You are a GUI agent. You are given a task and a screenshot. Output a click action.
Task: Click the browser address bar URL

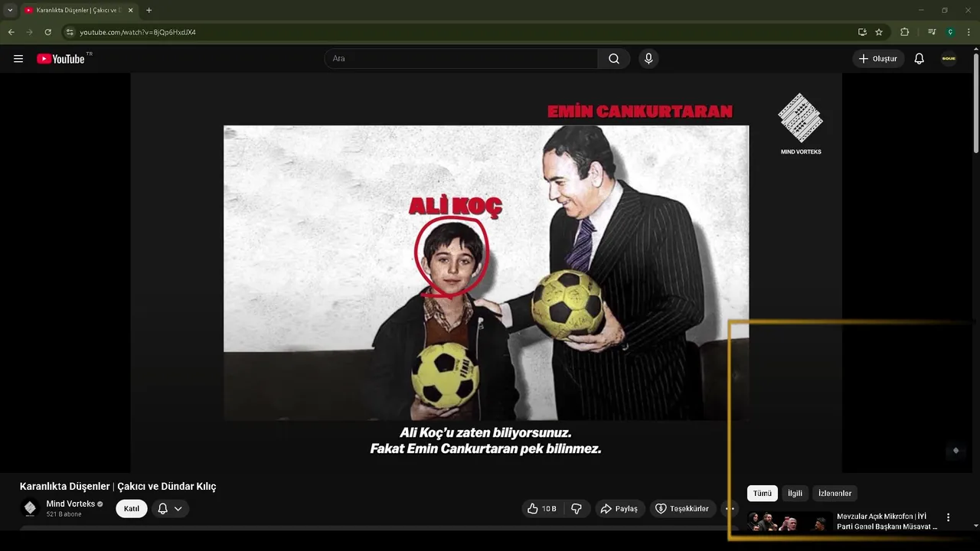(x=138, y=32)
